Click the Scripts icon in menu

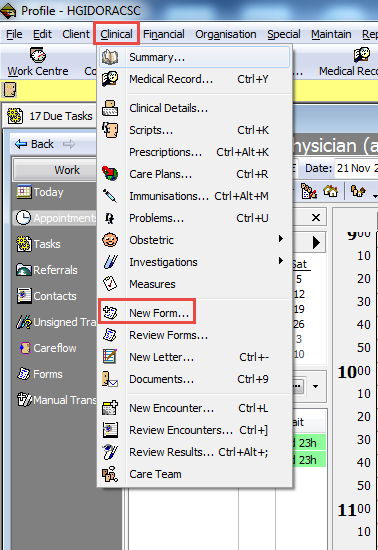click(110, 130)
